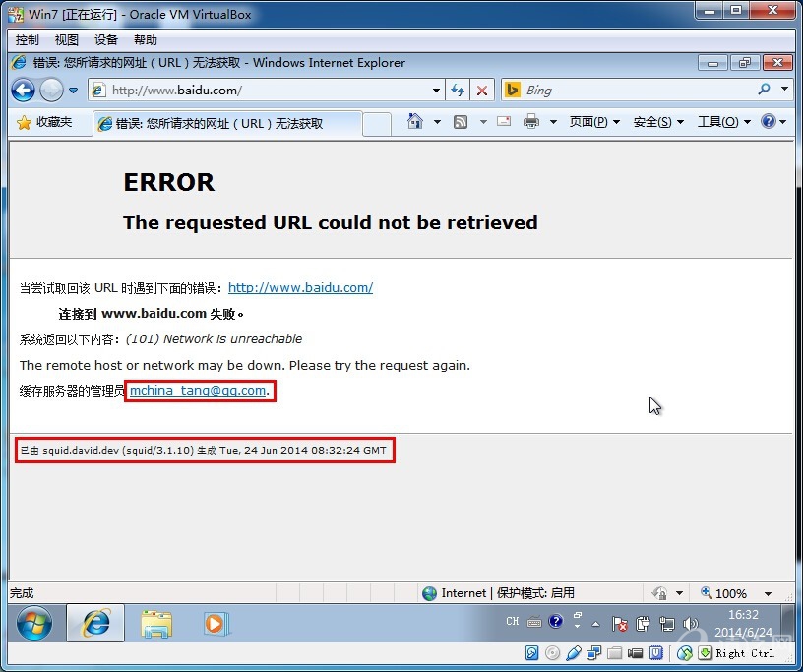Go back with the Back arrow button
Image resolution: width=803 pixels, height=672 pixels.
(x=23, y=91)
